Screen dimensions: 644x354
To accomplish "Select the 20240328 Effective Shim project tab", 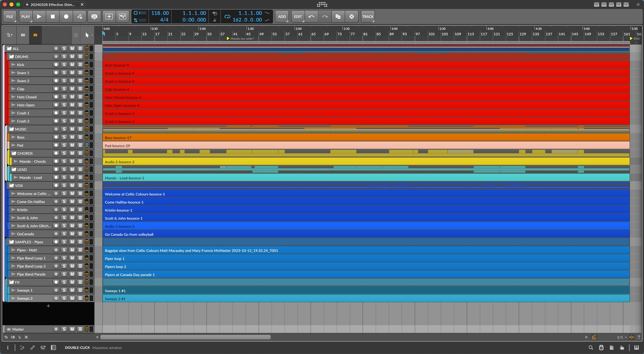I will coord(53,4).
